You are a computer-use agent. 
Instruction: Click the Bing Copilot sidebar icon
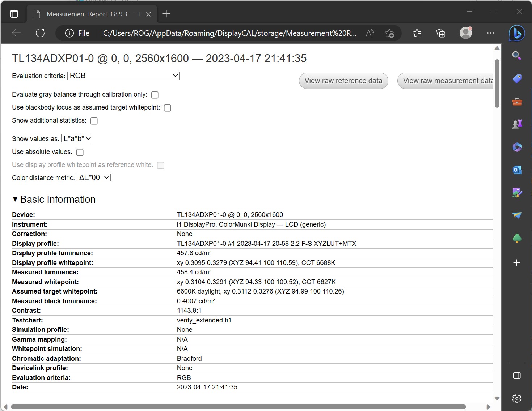point(516,33)
